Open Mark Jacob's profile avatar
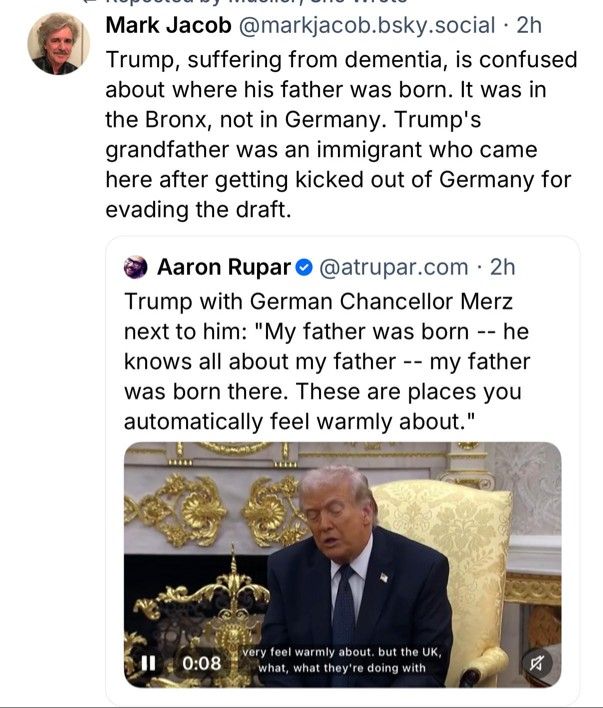The height and width of the screenshot is (708, 603). pos(59,43)
